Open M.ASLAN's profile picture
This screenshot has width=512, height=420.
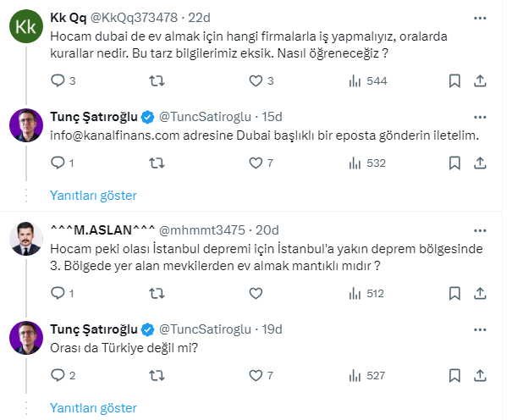pos(25,240)
